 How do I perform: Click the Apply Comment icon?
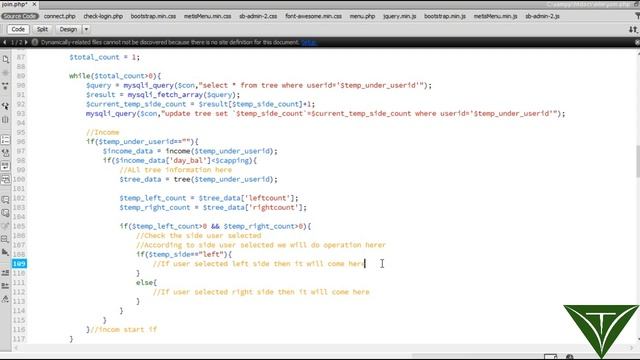click(x=5, y=200)
